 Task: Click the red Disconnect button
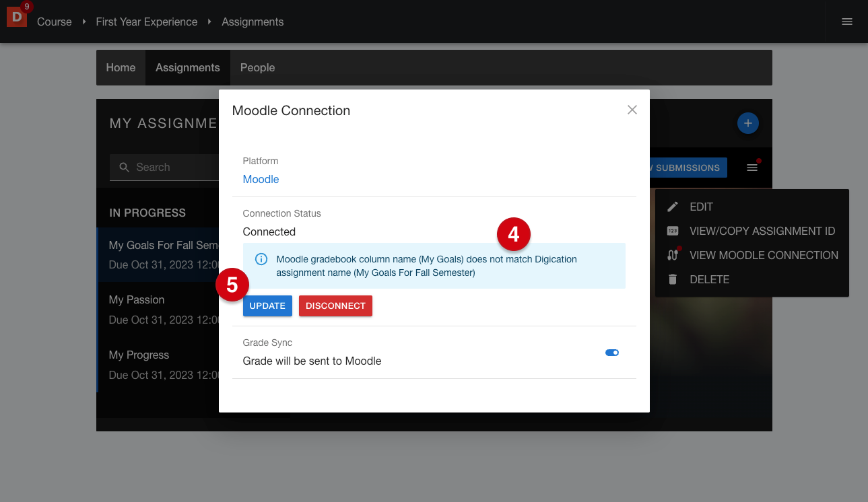point(335,306)
